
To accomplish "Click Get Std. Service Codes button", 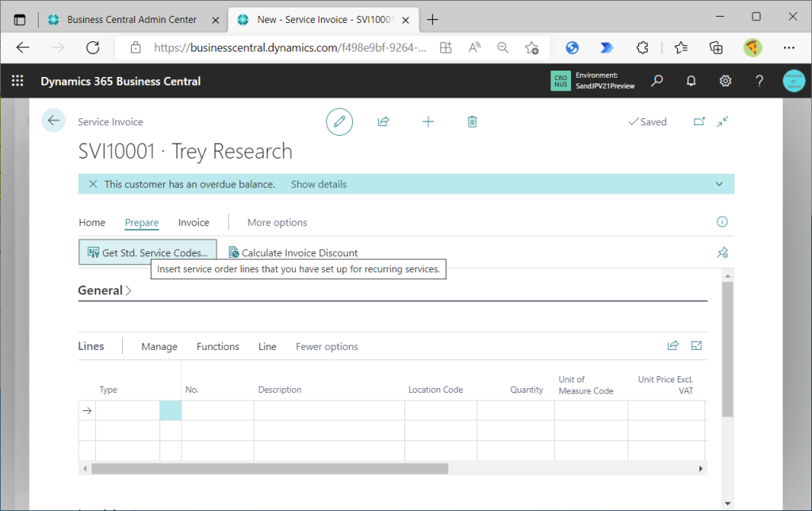I will (147, 252).
